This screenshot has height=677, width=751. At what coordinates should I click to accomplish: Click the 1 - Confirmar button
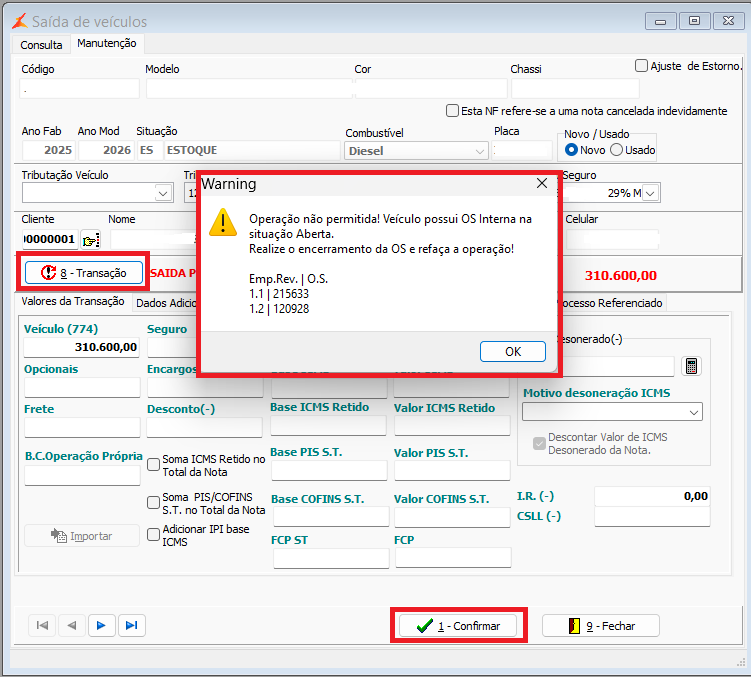click(458, 626)
